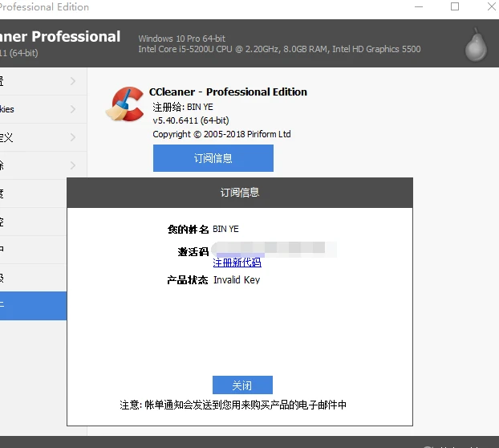This screenshot has height=448, width=499.
Task: Click the CCleaner broom logo
Action: tap(125, 104)
